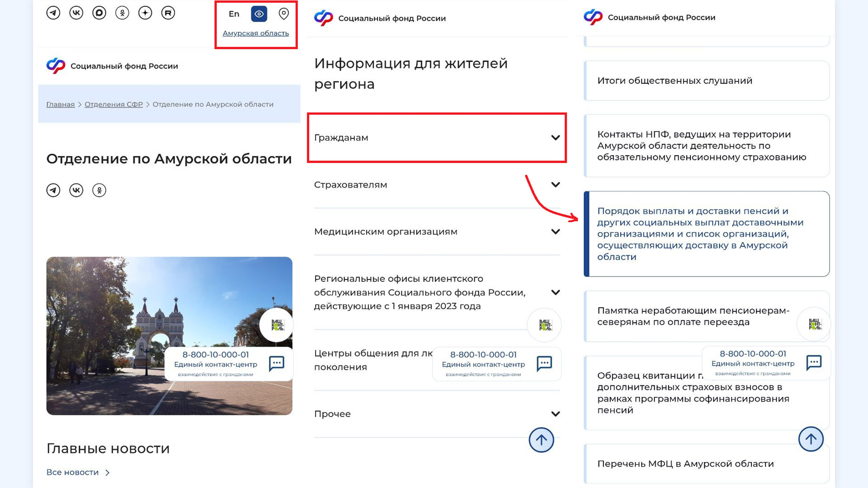
Task: Expand the Страхователям section chevron
Action: coord(556,185)
